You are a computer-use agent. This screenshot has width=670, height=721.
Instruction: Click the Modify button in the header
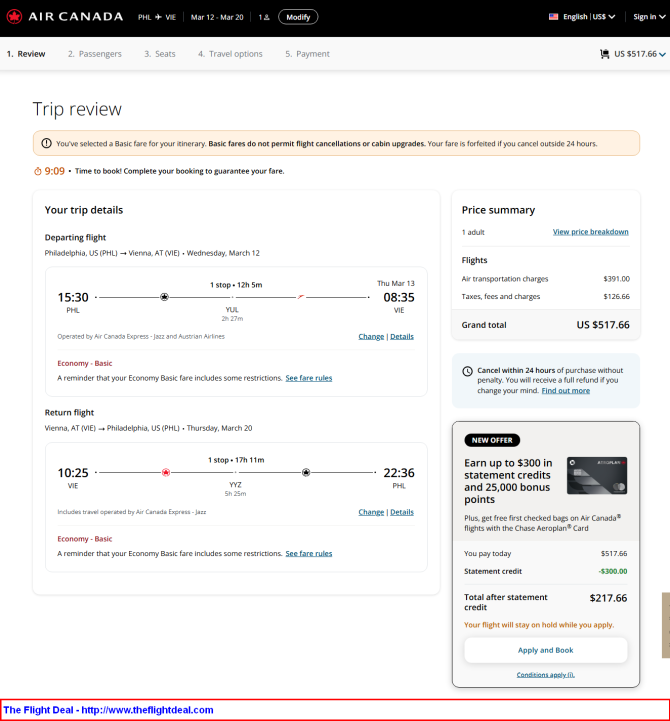pyautogui.click(x=298, y=17)
